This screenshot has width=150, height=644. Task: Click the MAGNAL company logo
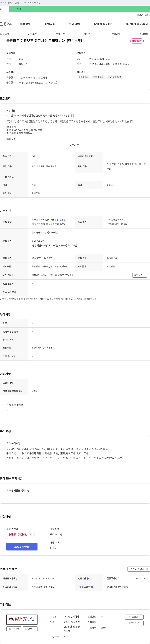(22, 619)
